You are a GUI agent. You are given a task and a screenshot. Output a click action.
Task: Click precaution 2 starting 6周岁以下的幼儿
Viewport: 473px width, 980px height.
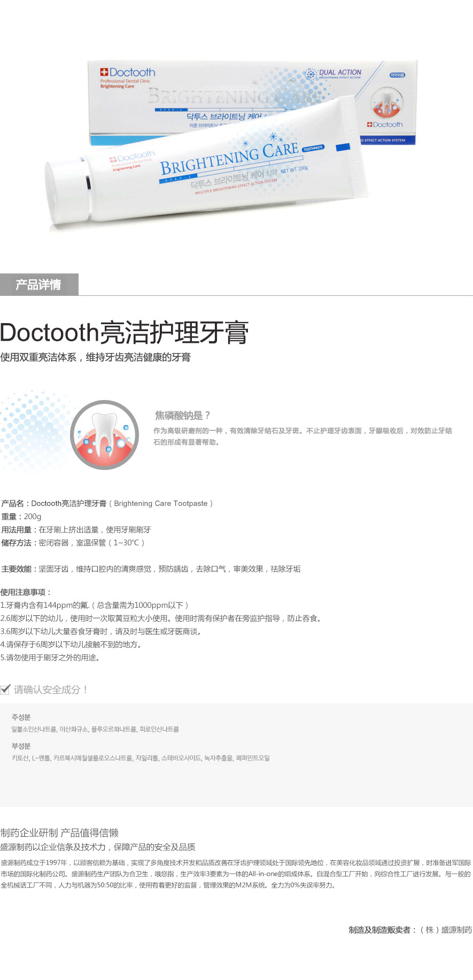[x=162, y=618]
